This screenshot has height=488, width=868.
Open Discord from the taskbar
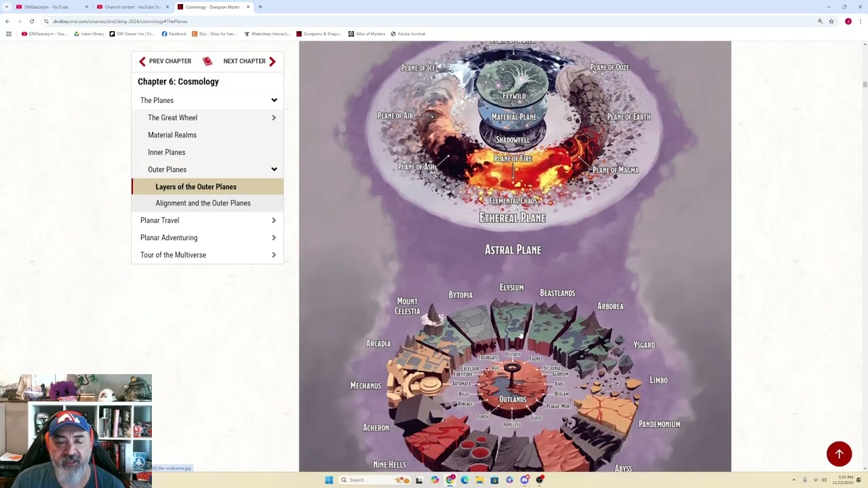525,480
